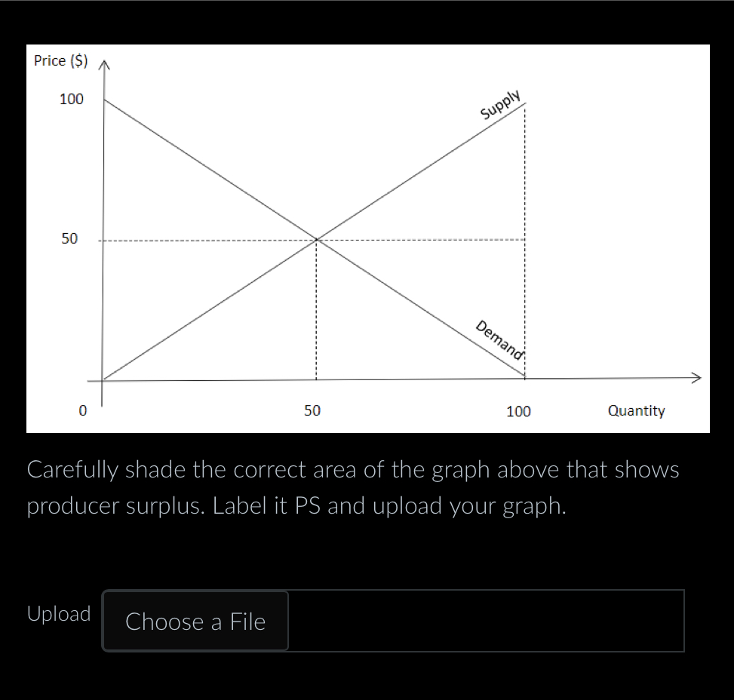Select the Price ($) axis label
The height and width of the screenshot is (700, 734).
click(60, 60)
